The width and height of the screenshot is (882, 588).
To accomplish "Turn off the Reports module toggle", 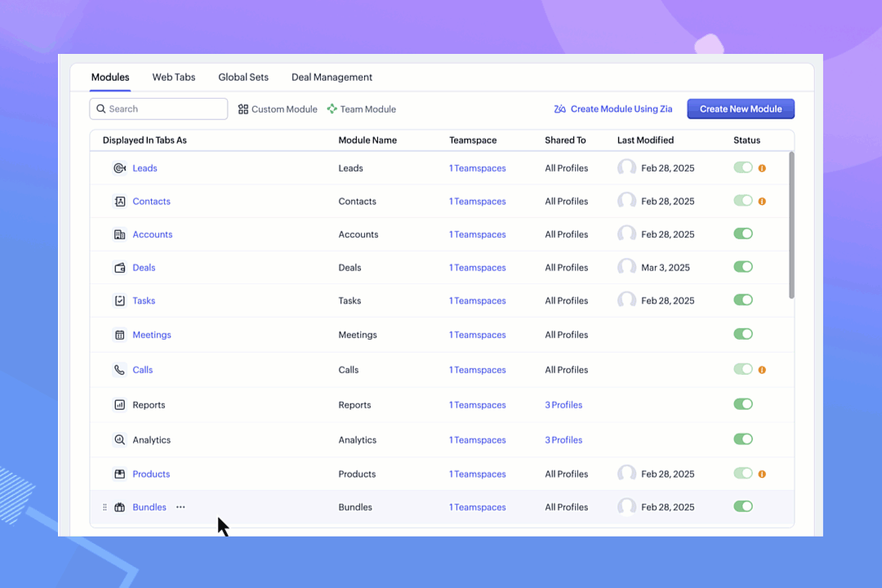I will 742,404.
